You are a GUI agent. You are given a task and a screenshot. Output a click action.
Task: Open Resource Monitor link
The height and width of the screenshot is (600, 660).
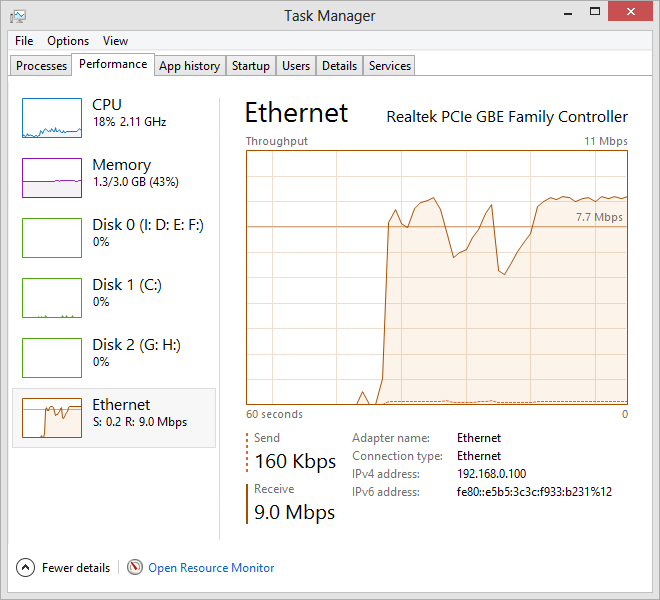211,568
